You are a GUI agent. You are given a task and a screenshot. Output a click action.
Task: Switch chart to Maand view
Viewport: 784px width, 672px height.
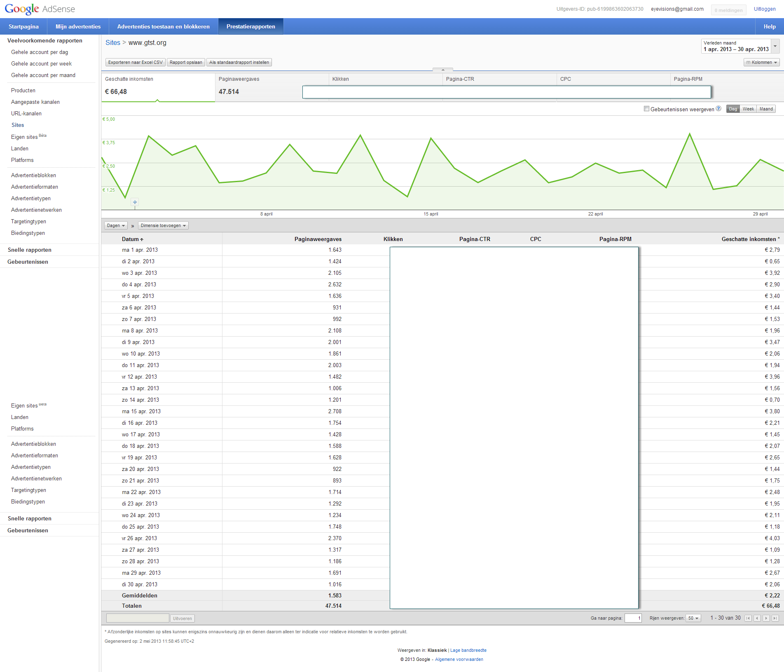766,109
